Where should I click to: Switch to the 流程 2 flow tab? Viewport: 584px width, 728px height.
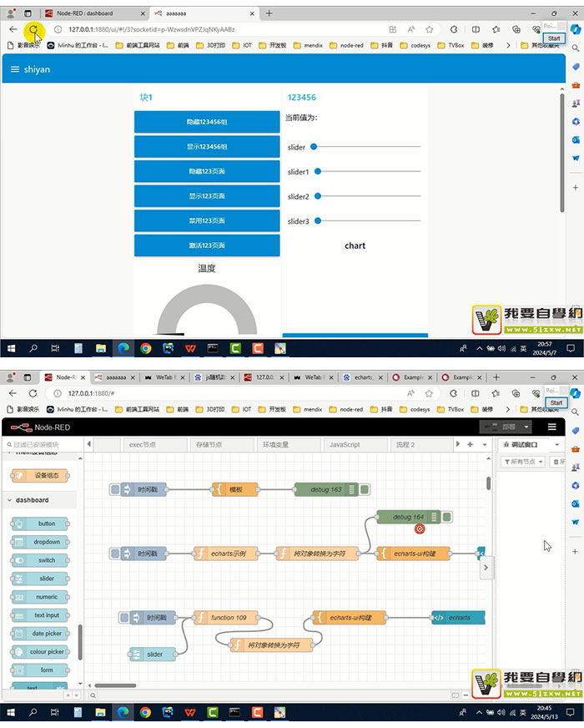click(422, 445)
